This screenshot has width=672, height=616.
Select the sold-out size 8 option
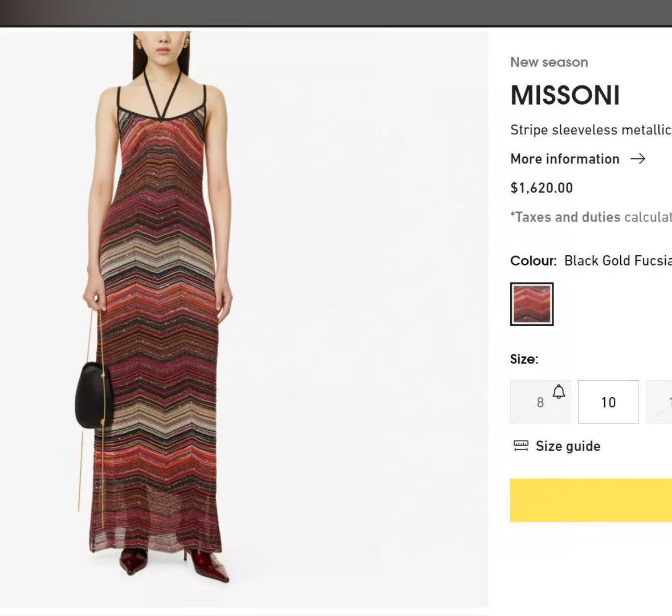(539, 403)
